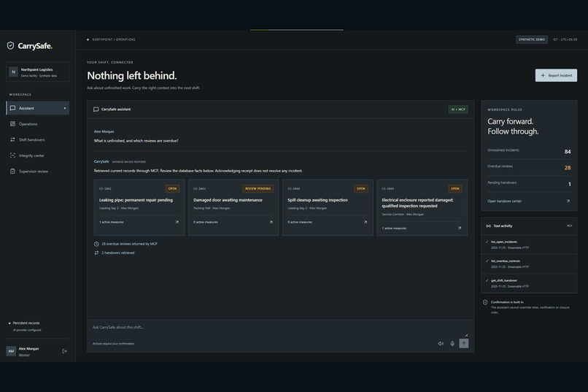Click the shield icon beside Confirmation is built in
Image resolution: width=588 pixels, height=392 pixels.
point(485,302)
